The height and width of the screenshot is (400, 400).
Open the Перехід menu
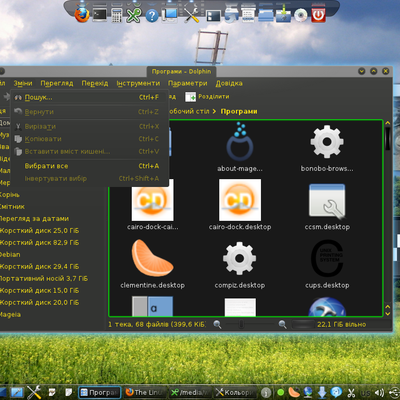pos(95,83)
